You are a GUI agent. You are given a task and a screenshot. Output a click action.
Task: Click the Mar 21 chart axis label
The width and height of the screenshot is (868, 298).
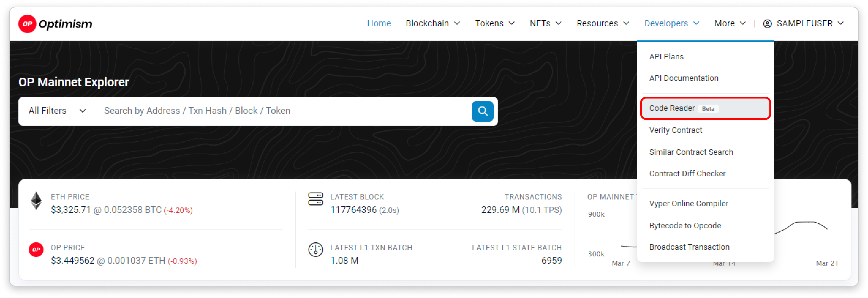(x=827, y=263)
